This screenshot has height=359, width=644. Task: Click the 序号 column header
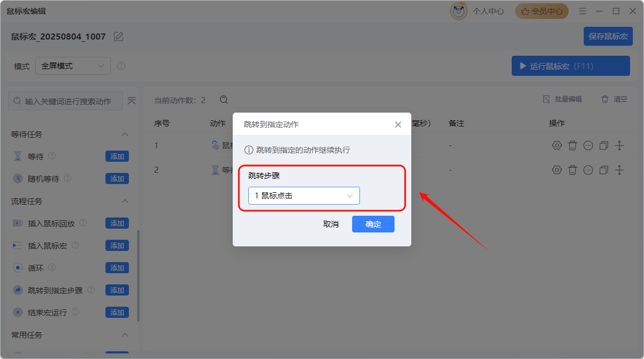point(162,123)
